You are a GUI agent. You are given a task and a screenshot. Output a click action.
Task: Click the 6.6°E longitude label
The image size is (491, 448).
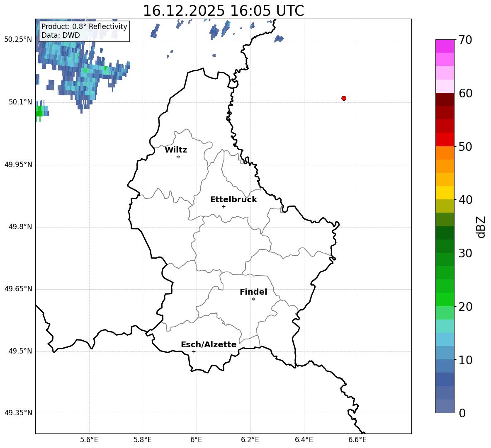(x=357, y=440)
